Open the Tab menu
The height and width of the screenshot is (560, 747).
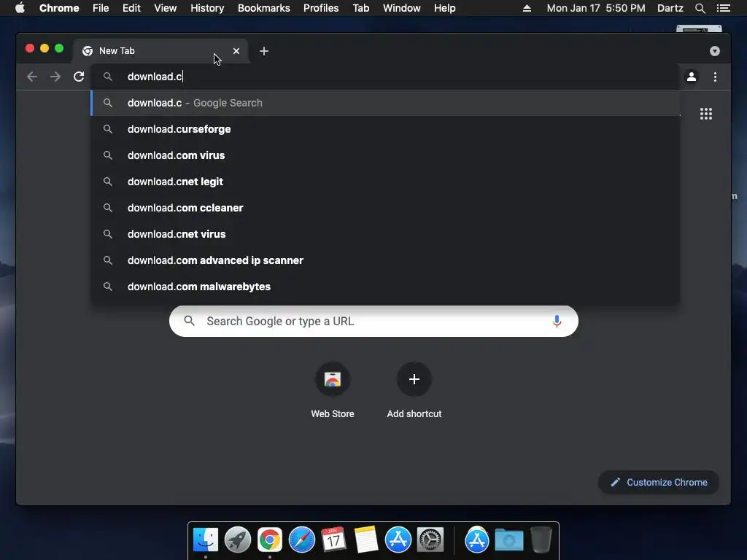pyautogui.click(x=360, y=8)
